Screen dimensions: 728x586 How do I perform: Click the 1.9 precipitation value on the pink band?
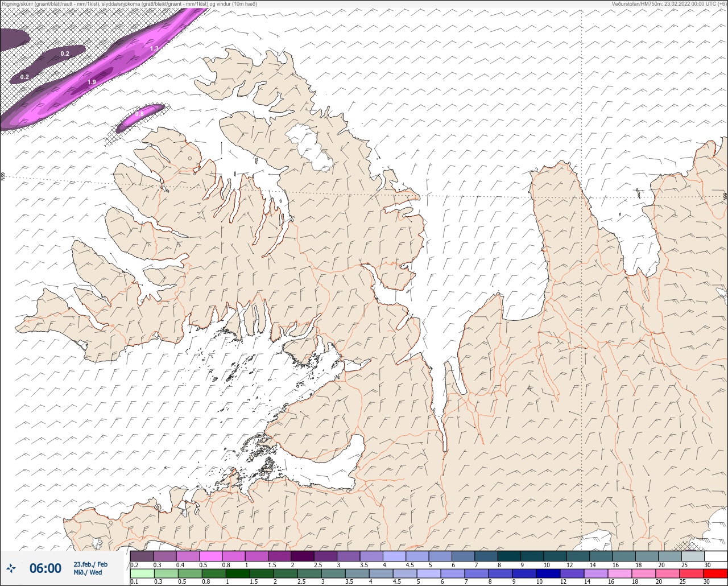point(92,82)
